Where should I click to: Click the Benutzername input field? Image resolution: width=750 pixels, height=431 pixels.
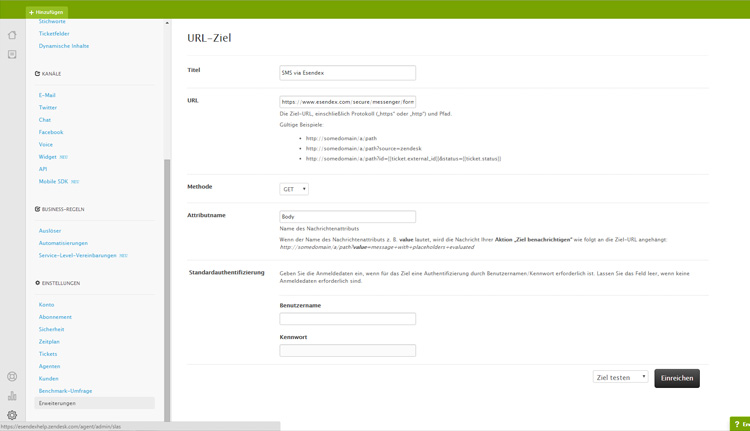347,319
